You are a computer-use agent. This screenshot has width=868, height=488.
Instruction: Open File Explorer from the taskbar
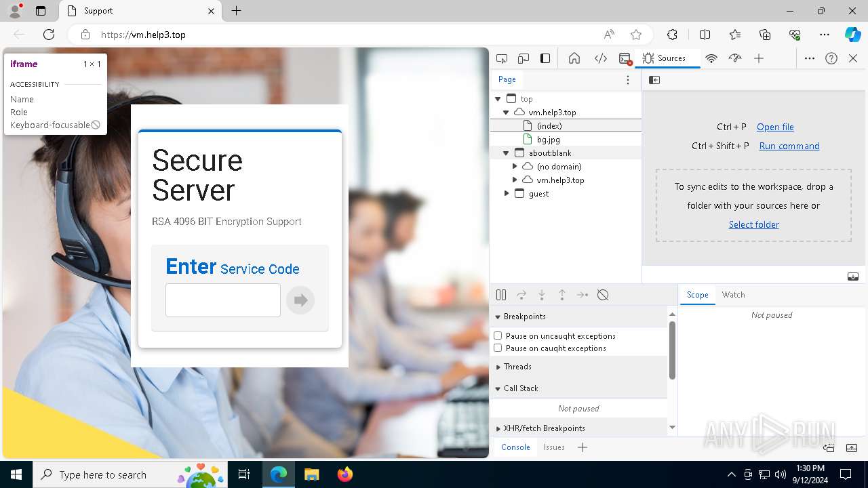pyautogui.click(x=311, y=474)
